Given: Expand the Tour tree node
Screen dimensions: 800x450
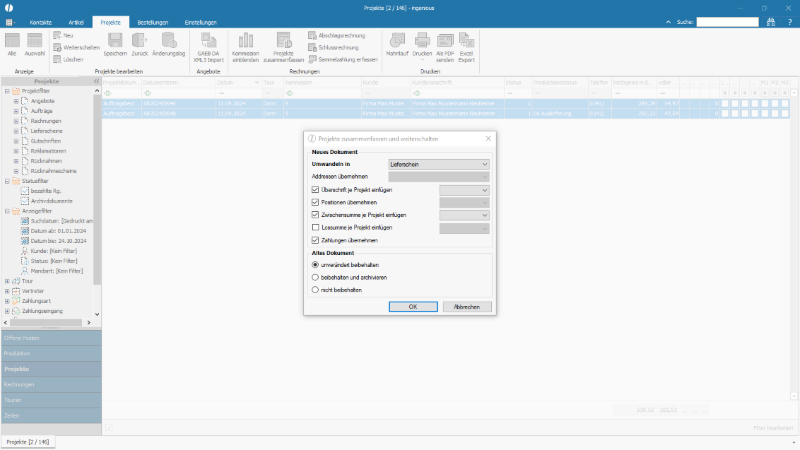Looking at the screenshot, I should tap(7, 281).
